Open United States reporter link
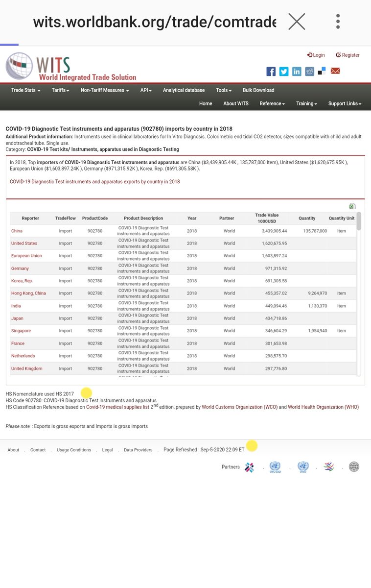The image size is (371, 588). [24, 244]
